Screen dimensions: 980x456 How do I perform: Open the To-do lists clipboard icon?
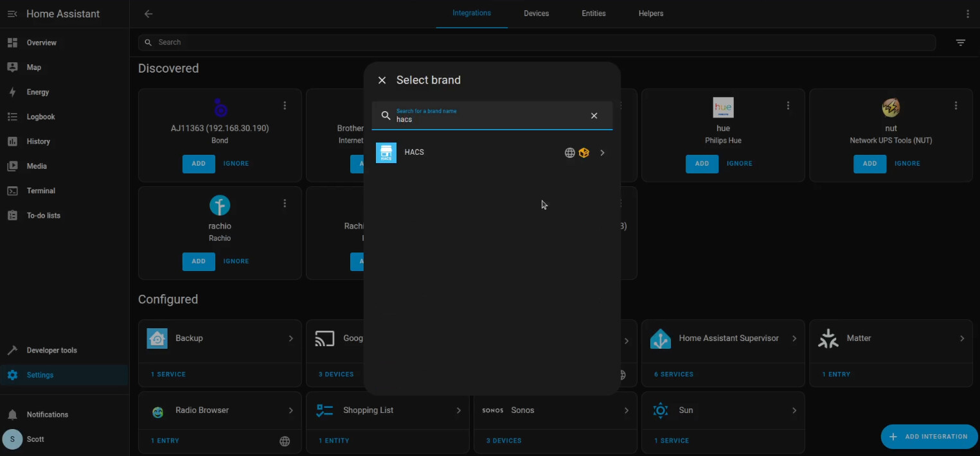[12, 216]
